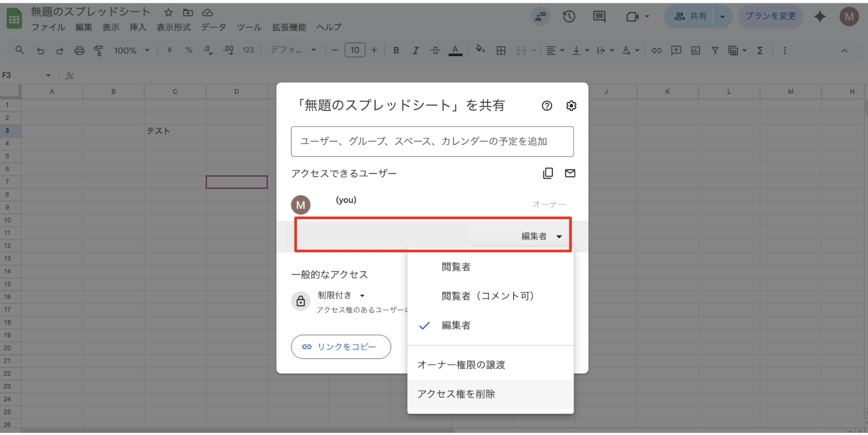Open the comments history icon
This screenshot has height=435, width=868.
[599, 17]
